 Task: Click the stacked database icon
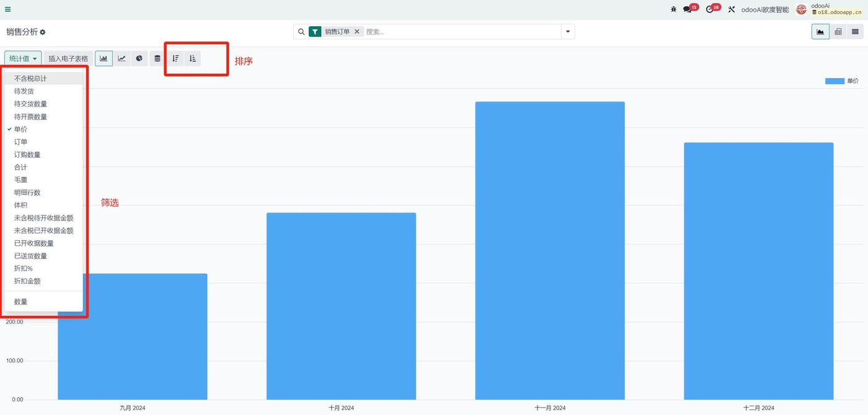[157, 59]
